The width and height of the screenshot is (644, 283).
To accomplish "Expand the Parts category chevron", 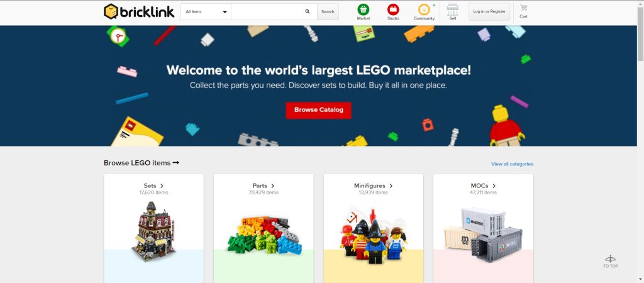I will coord(273,186).
